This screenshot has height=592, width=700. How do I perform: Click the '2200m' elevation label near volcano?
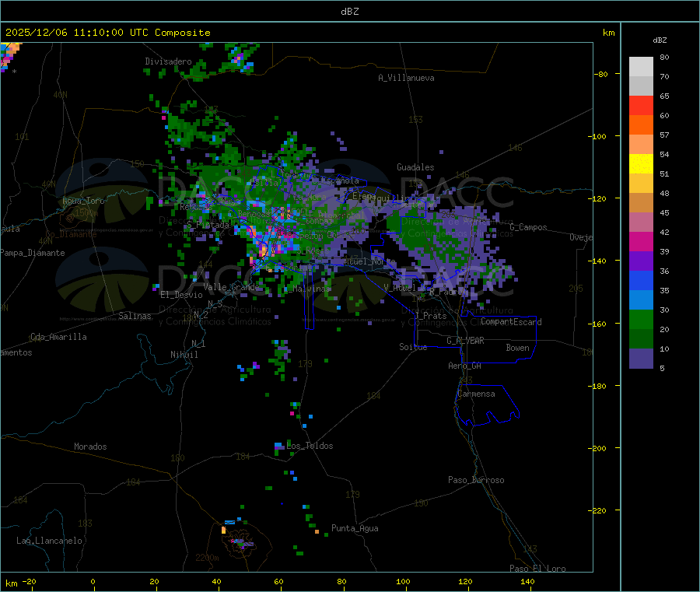point(207,558)
